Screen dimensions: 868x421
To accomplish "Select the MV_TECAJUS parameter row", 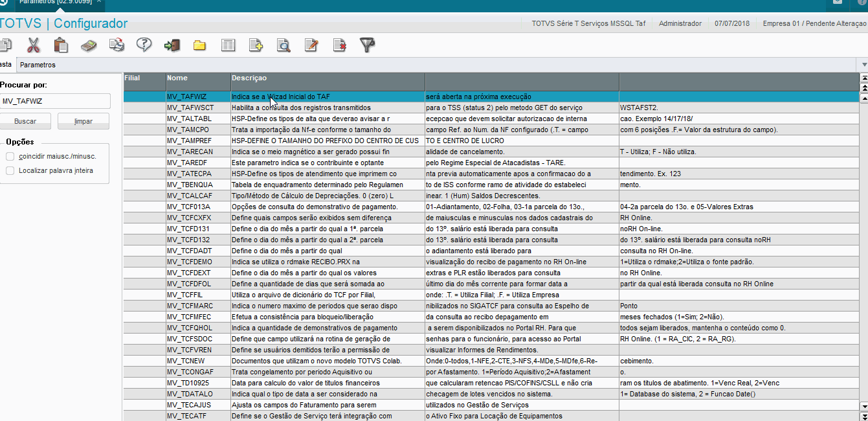I will (x=491, y=405).
